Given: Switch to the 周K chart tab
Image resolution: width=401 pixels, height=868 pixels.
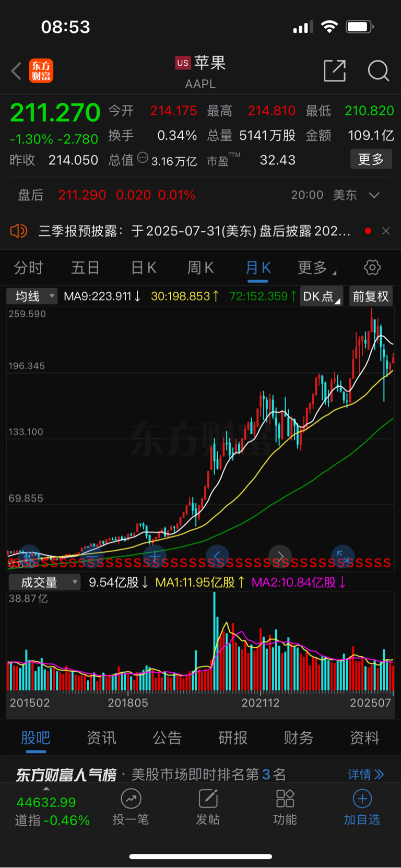Looking at the screenshot, I should pos(200,268).
